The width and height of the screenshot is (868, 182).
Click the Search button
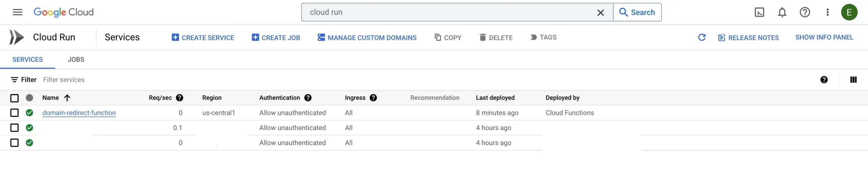pos(637,12)
